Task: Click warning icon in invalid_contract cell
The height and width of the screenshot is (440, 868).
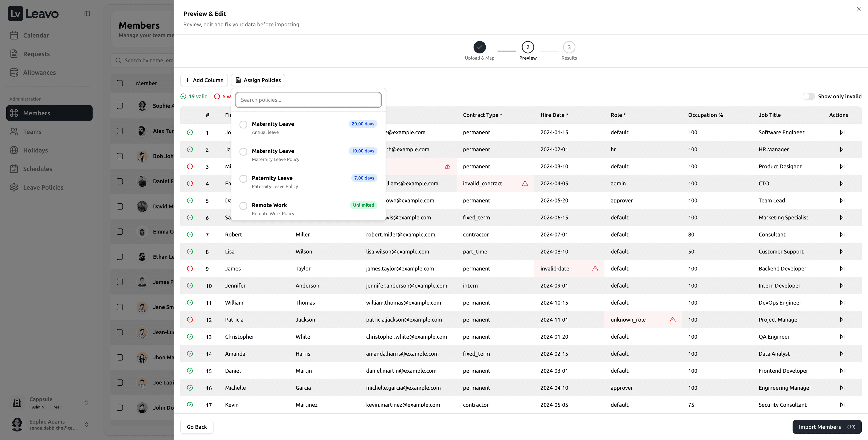Action: [525, 184]
